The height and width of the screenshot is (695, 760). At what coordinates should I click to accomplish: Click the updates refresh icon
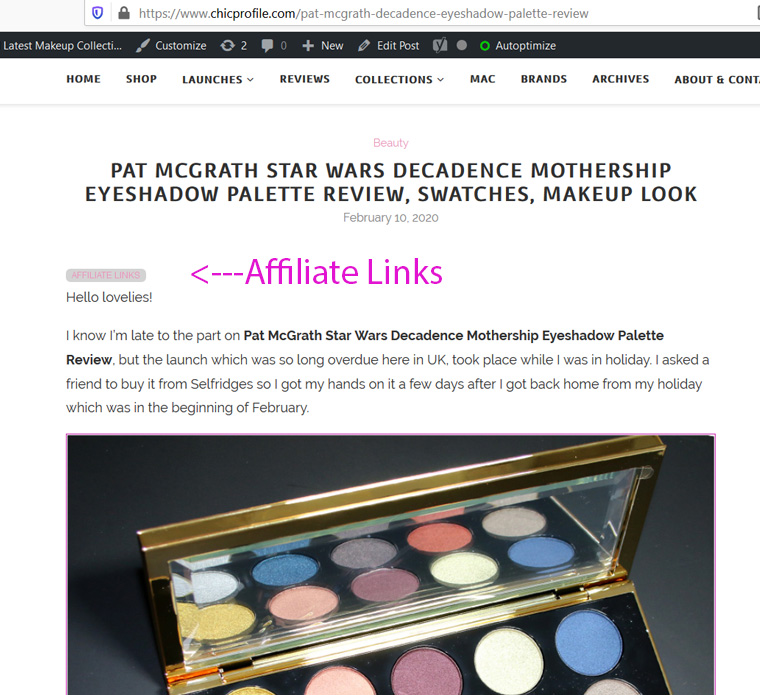click(x=227, y=46)
